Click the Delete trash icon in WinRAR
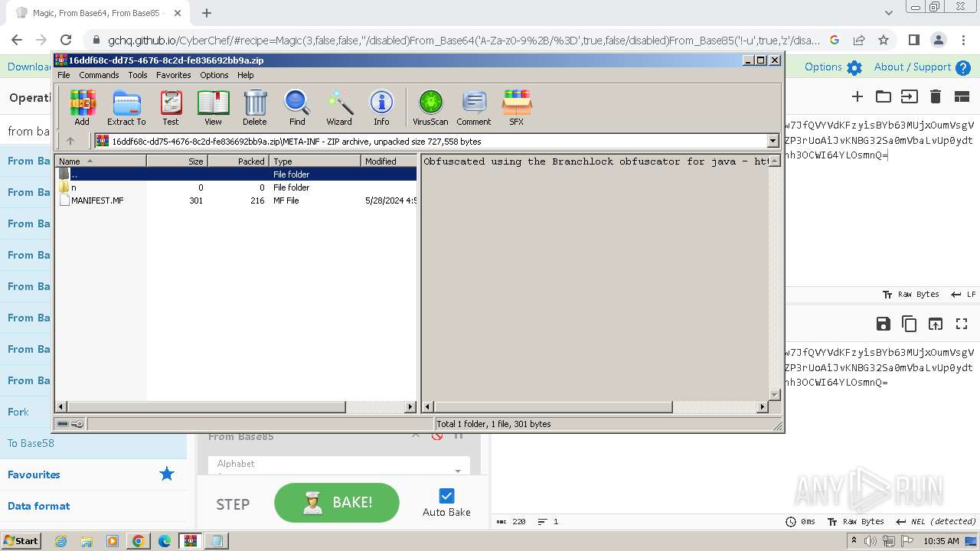This screenshot has width=980, height=551. click(x=255, y=107)
